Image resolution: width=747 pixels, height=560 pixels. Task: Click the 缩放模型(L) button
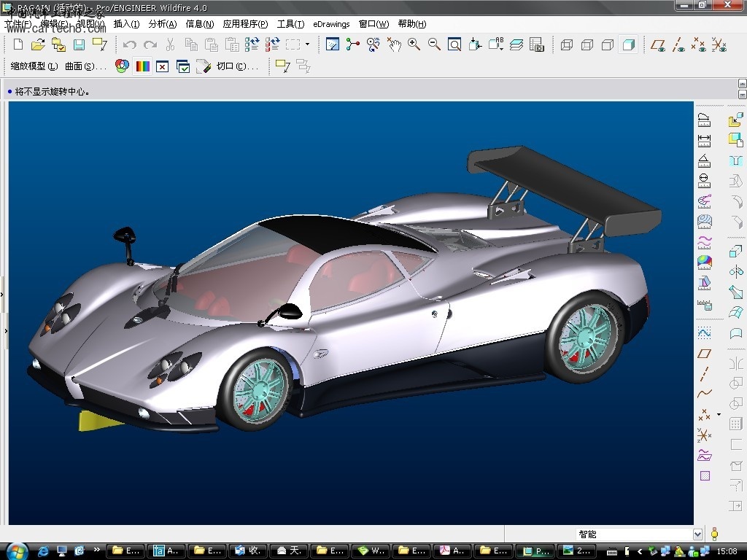[x=34, y=66]
